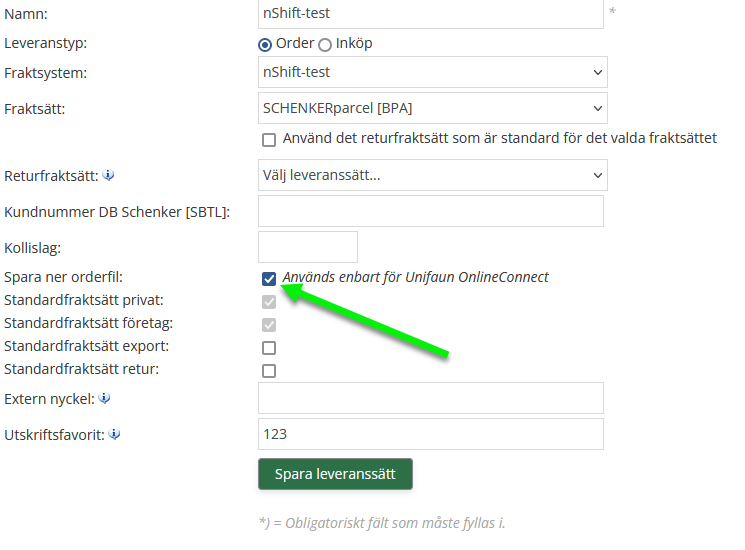Open the Returfraktsätt 'Välj leveranssätt...' dropdown
This screenshot has height=550, width=745.
pyautogui.click(x=432, y=176)
